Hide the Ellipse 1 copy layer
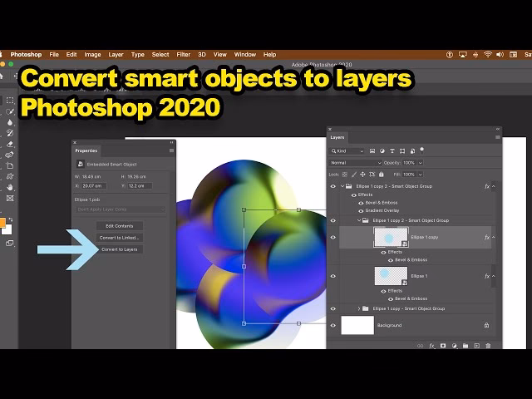 pos(332,237)
